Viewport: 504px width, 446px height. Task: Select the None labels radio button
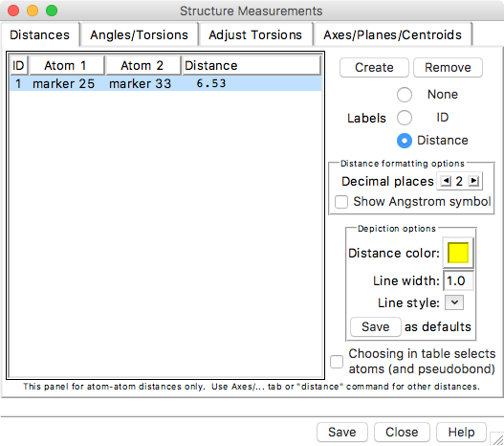coord(405,95)
